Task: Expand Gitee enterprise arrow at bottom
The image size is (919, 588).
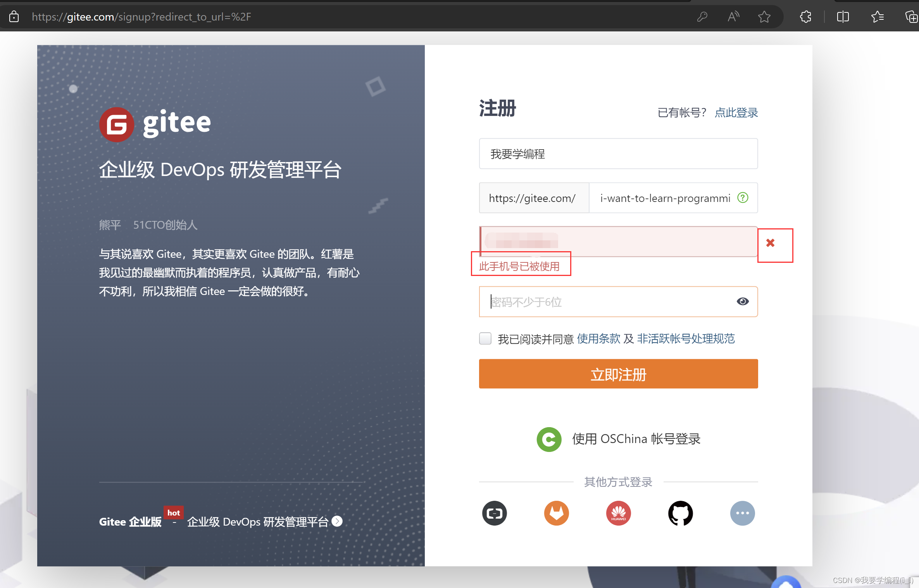Action: [x=337, y=521]
